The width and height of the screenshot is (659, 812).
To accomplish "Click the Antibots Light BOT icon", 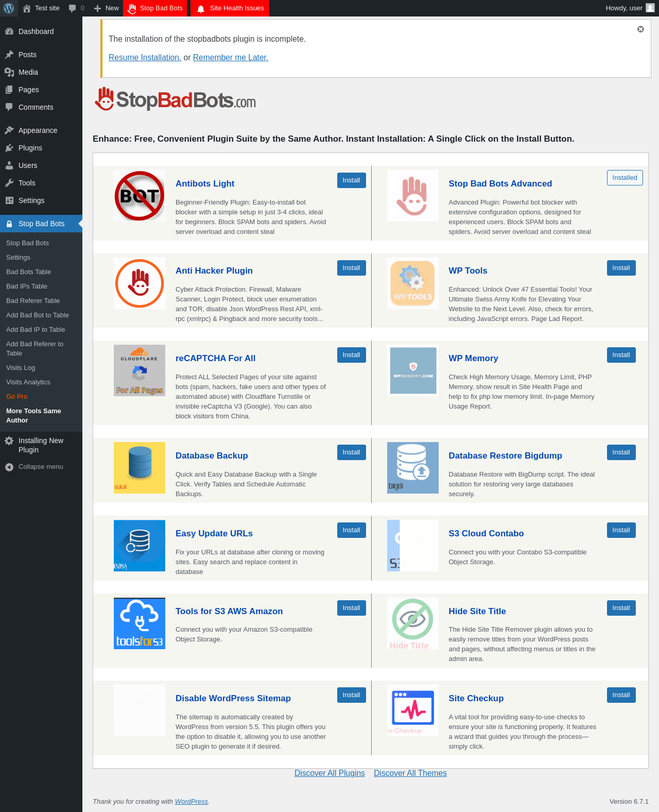I will click(140, 196).
